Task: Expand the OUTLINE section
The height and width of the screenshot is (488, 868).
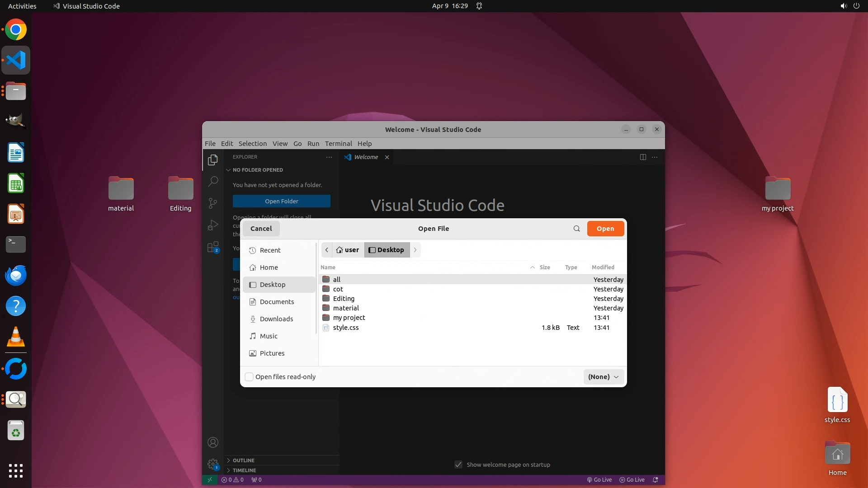Action: coord(244,460)
